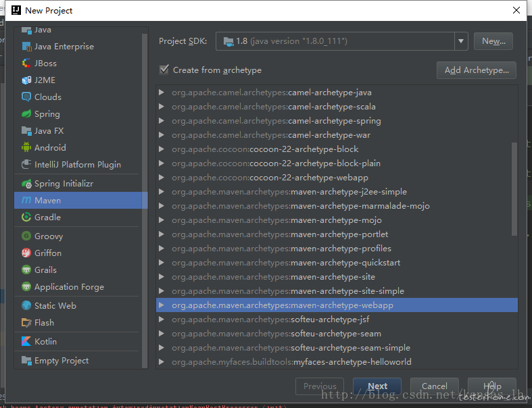Expand maven-archetype-j2ee-simple entry

162,192
